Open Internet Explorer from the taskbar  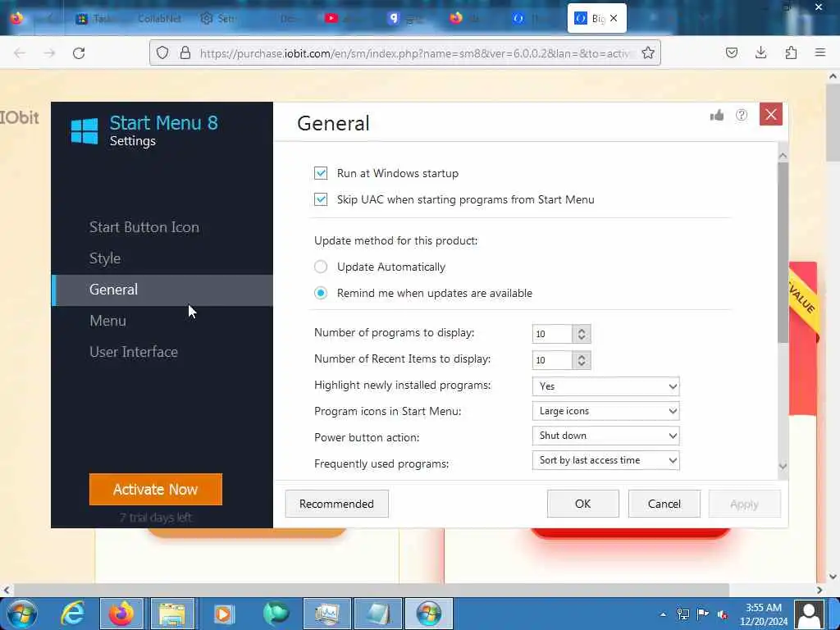pos(73,614)
